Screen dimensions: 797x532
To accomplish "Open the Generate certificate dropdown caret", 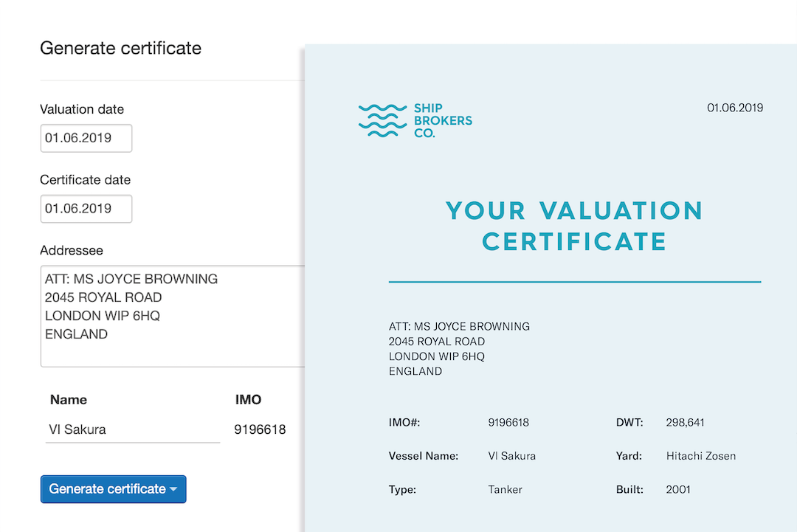I will pyautogui.click(x=174, y=489).
